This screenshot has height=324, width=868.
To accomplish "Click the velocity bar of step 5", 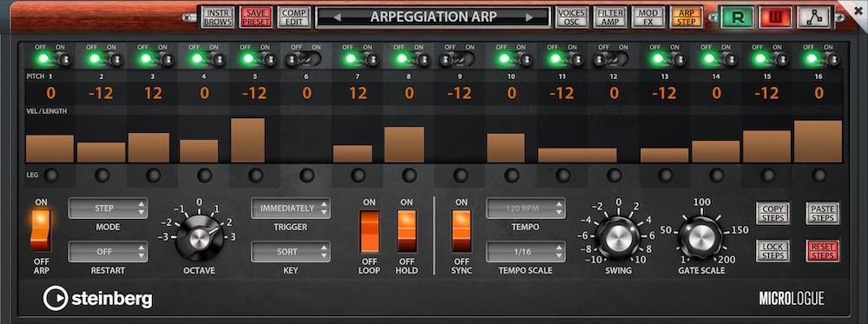I will [247, 140].
